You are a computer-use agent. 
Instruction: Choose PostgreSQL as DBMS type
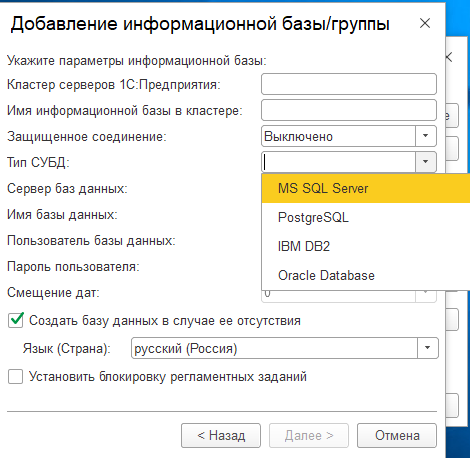point(366,218)
